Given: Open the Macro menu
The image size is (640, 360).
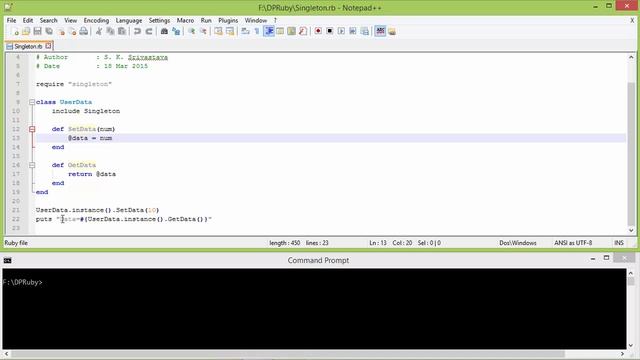Looking at the screenshot, I should click(x=185, y=20).
